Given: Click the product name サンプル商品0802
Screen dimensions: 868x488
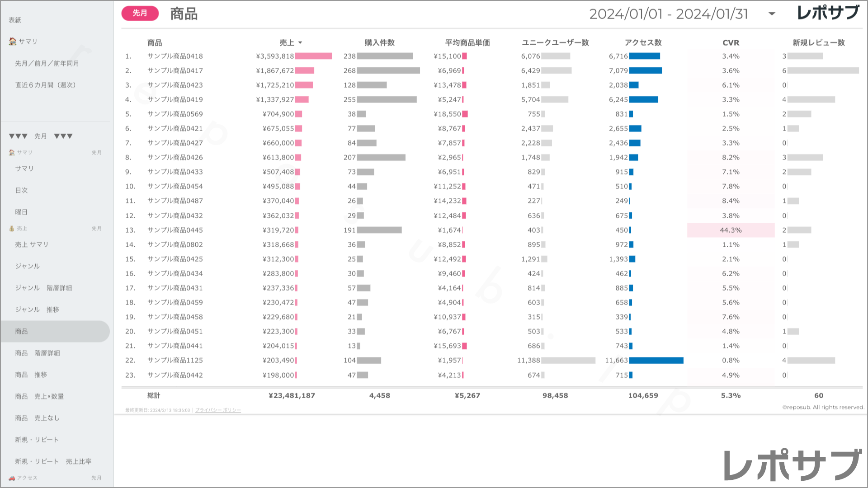Looking at the screenshot, I should pos(175,244).
